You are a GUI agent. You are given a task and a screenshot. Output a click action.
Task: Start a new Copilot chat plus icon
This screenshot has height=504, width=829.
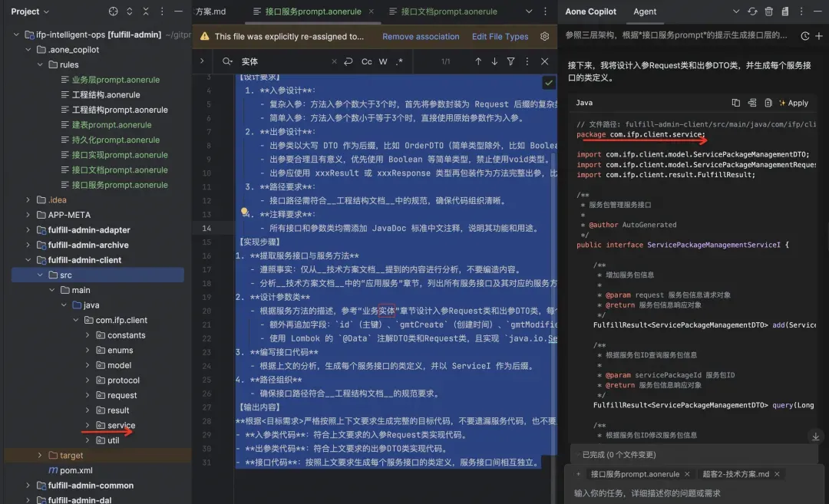[819, 36]
